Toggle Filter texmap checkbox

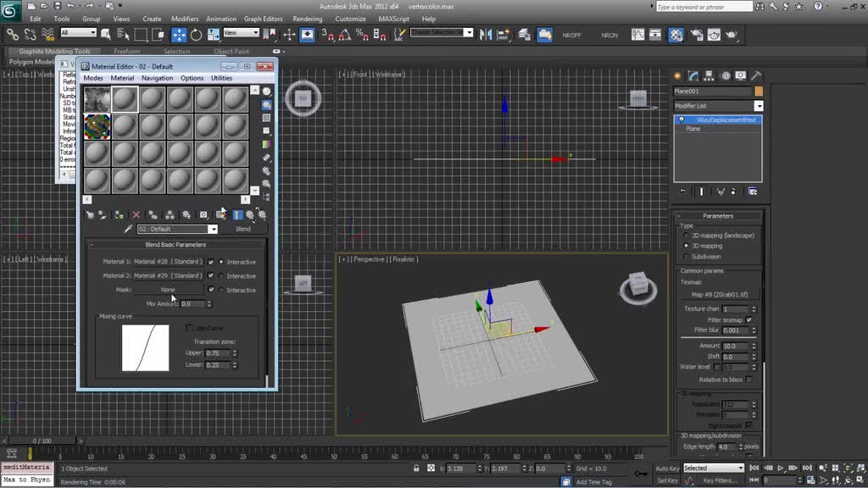749,319
